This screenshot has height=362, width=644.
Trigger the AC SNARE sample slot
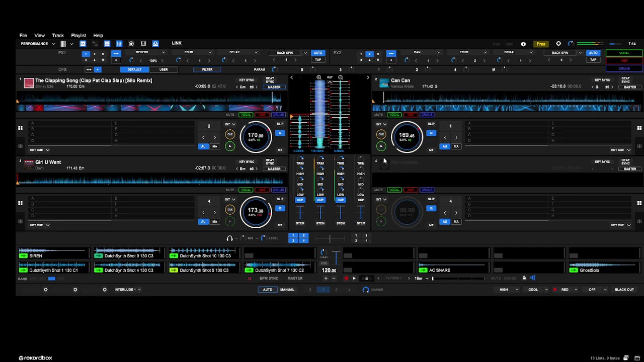(453, 267)
